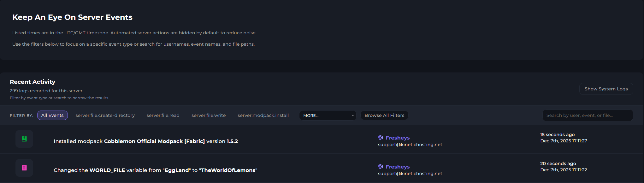Filter by server:file.write events
This screenshot has height=183, width=644.
209,116
